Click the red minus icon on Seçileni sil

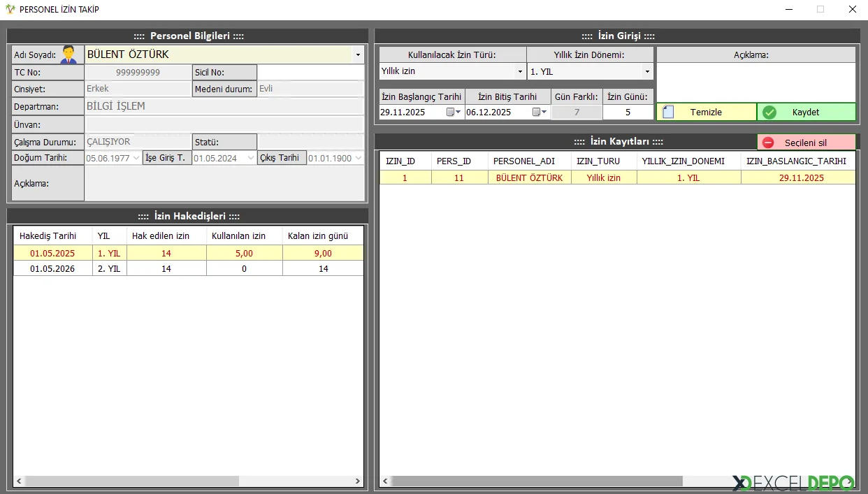[768, 143]
